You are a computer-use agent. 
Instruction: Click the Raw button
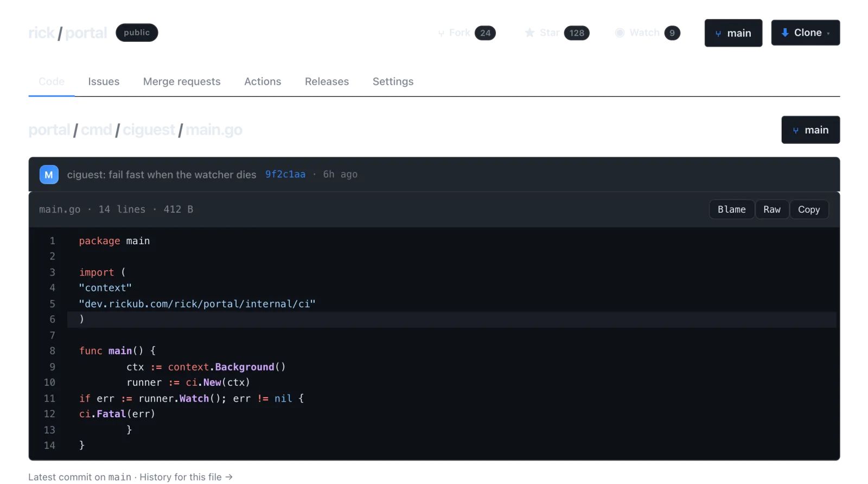click(772, 209)
